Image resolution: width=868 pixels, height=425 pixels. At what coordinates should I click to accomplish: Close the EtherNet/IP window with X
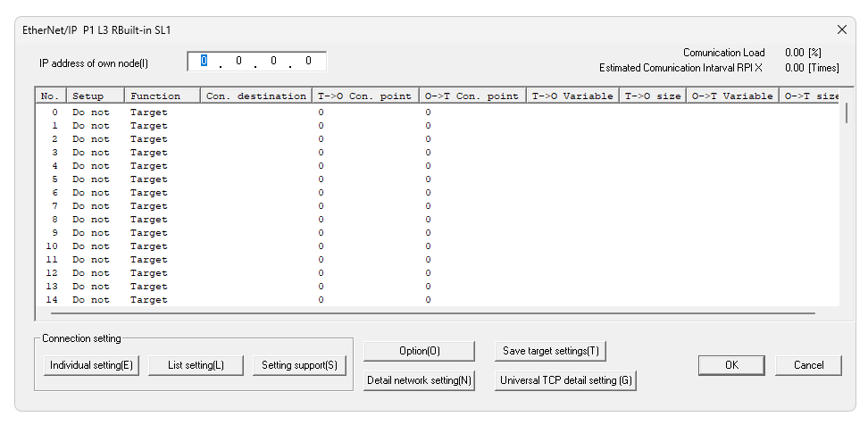click(x=842, y=29)
